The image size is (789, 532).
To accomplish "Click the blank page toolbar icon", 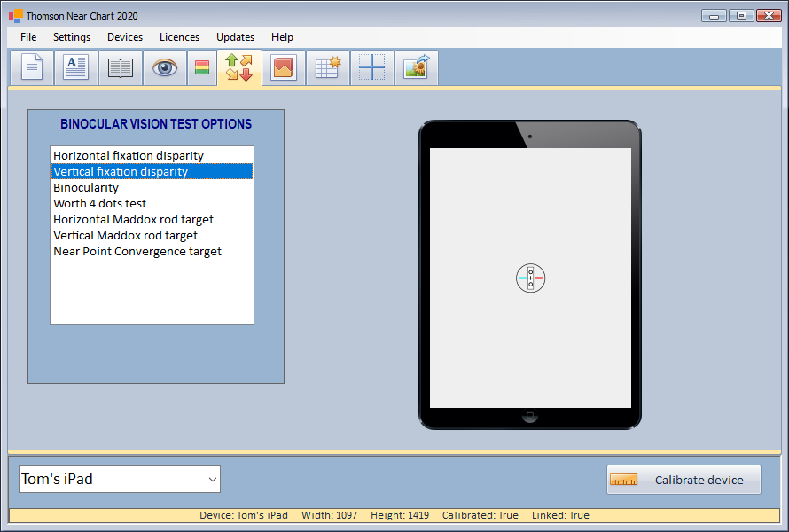I will pyautogui.click(x=32, y=68).
